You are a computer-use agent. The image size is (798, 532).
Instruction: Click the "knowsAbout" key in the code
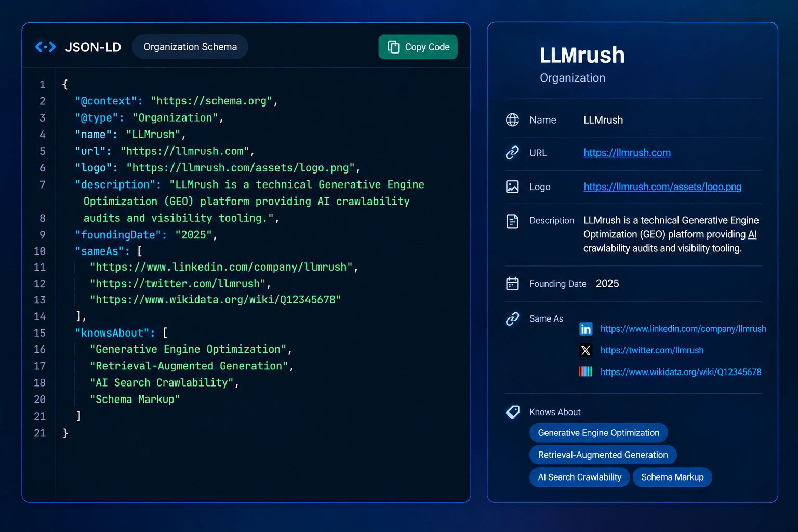point(112,333)
